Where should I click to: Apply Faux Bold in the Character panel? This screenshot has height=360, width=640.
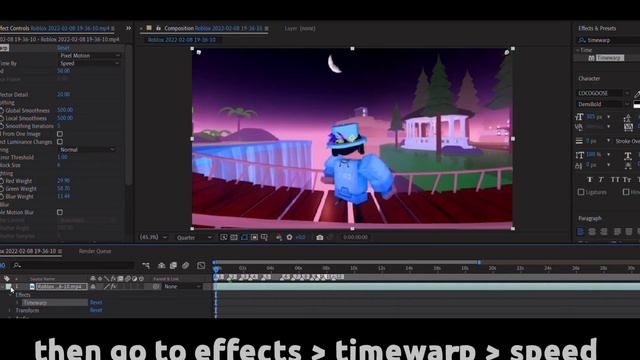589,180
